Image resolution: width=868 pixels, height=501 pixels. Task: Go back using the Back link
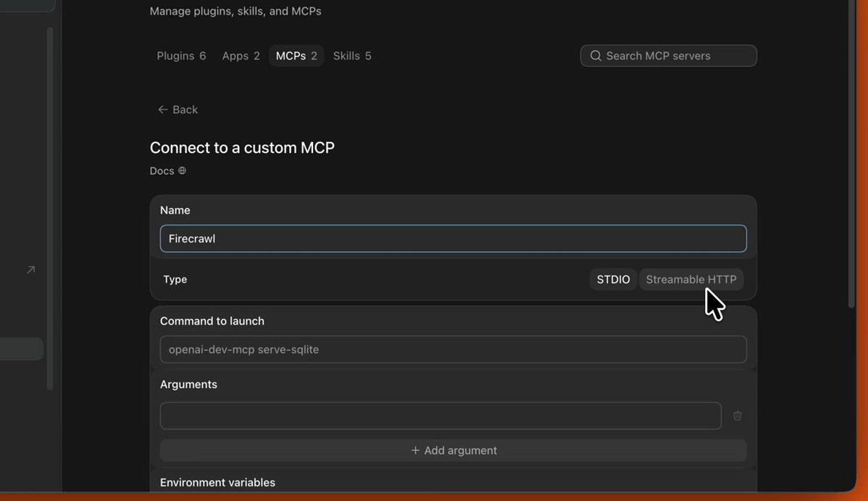click(x=178, y=109)
